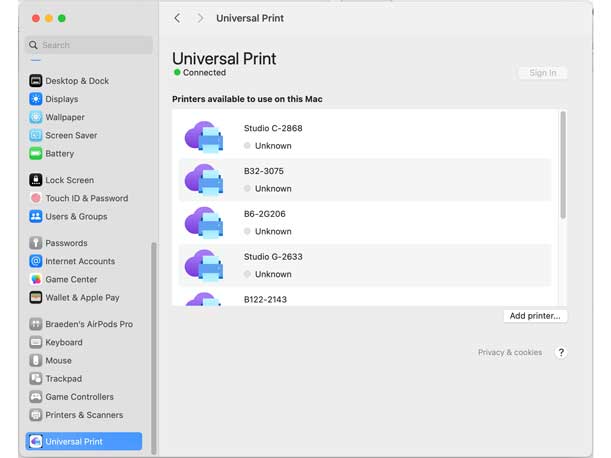Click the Studio C-2868 cloud printer icon
Image resolution: width=611 pixels, height=458 pixels.
(x=204, y=137)
